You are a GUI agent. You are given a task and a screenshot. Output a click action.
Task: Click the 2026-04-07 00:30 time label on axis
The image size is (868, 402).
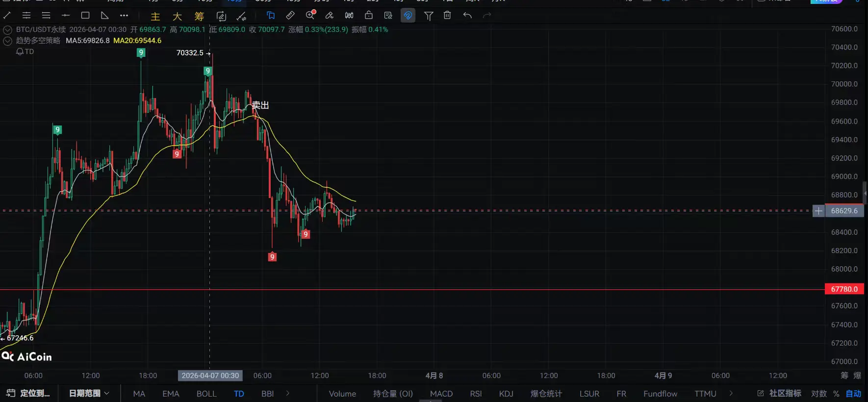210,376
